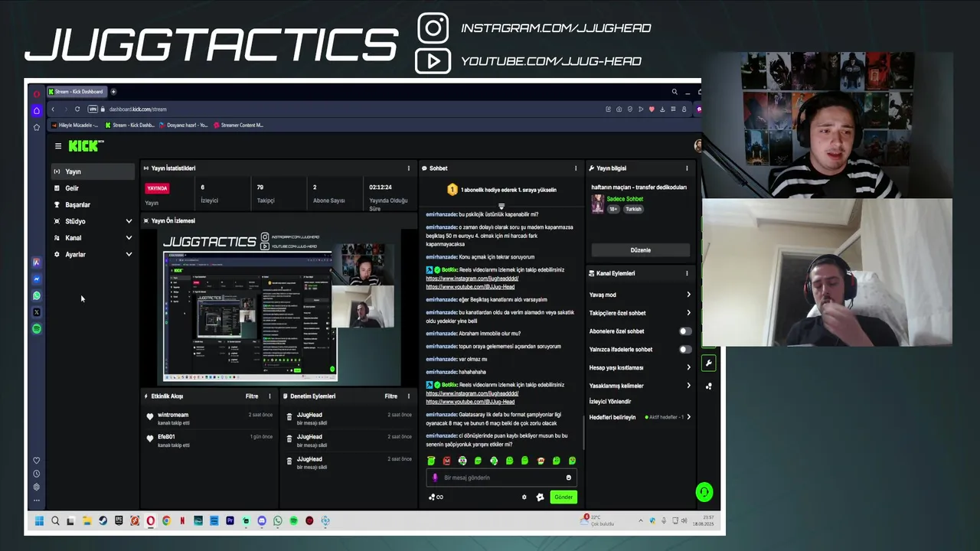Expand the Stüdyo sidebar section
Viewport: 980px width, 551px height.
[x=93, y=221]
